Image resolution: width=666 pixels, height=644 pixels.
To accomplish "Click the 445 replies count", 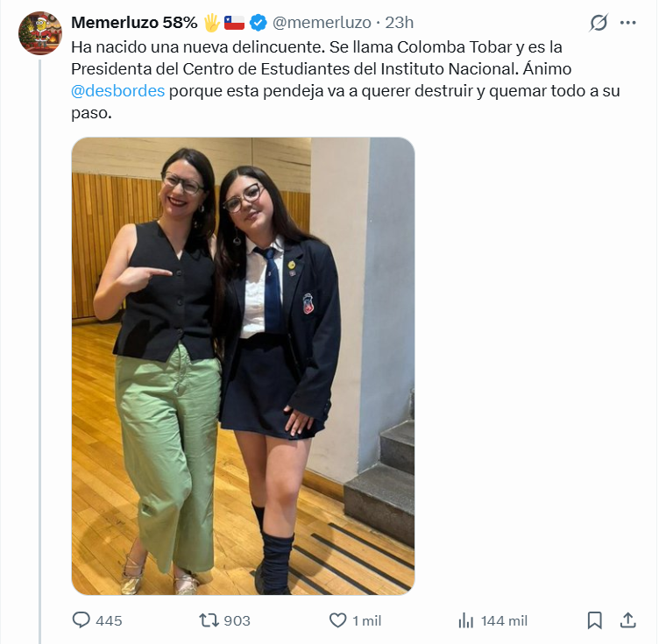I will point(109,620).
